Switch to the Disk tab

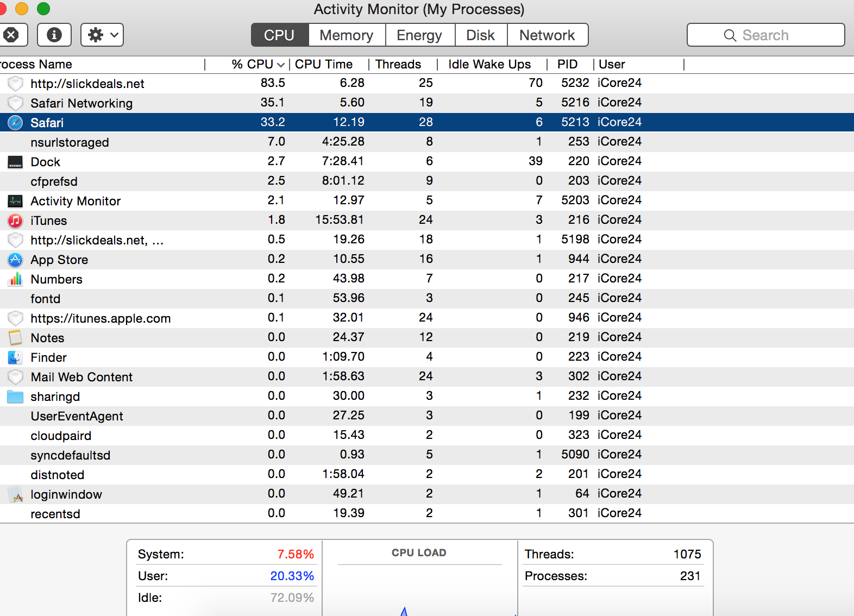(481, 35)
